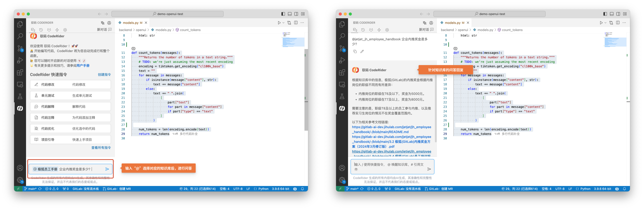Viewport: 644px width, 210px height.
Task: Select chat tab icon in left window
Action: click(33, 30)
